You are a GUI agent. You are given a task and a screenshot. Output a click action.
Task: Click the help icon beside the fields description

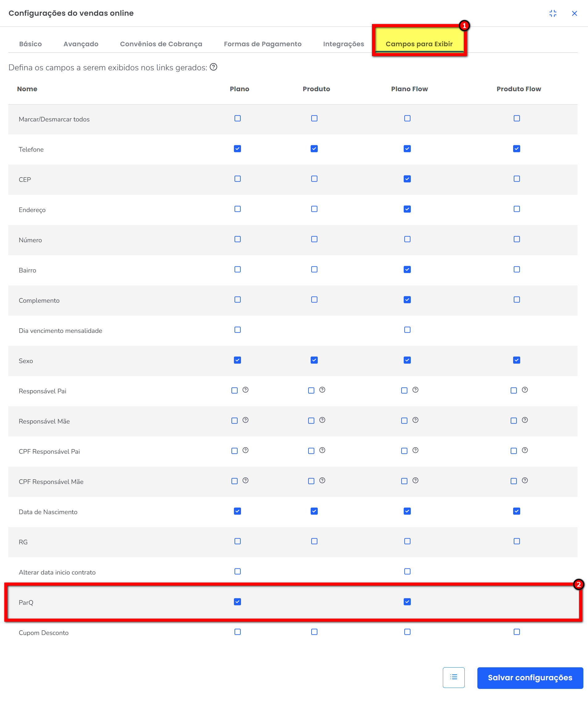click(x=214, y=67)
